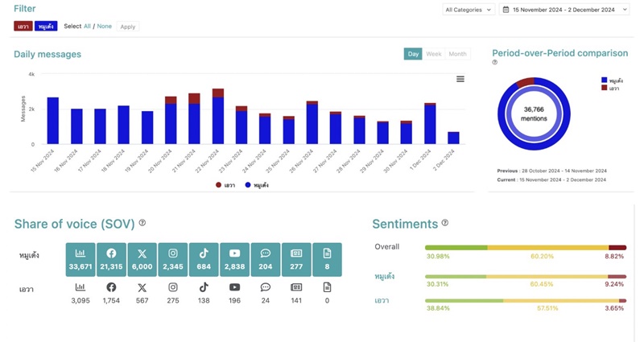Open the date range picker dropdown
Viewport: 644px width, 342px height.
click(x=564, y=10)
